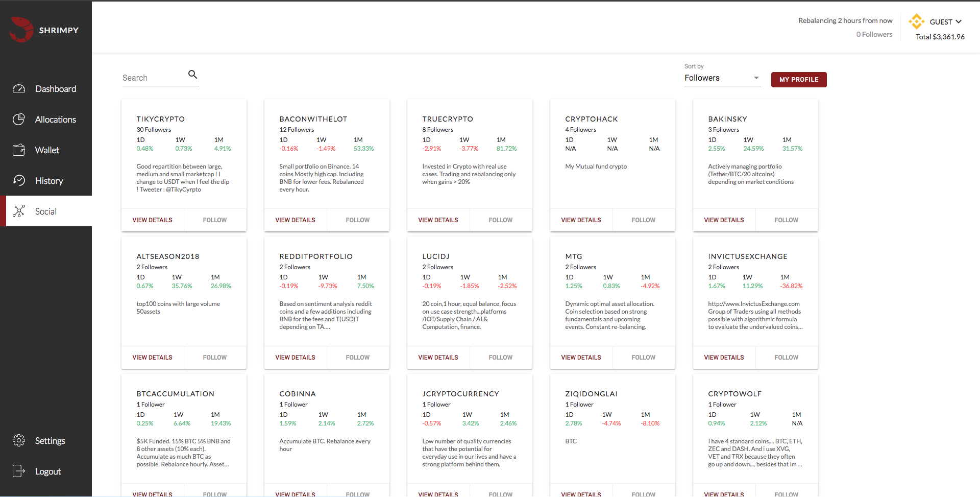
Task: Click the Sort by dropdown arrow
Action: (756, 78)
